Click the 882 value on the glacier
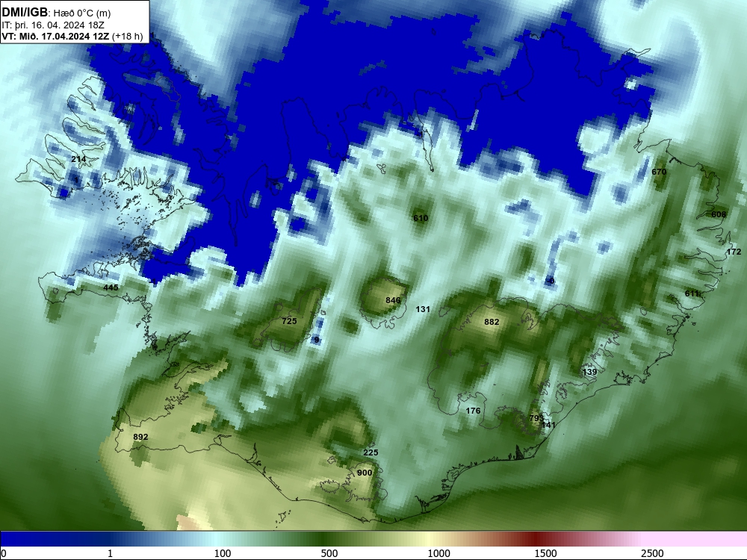747x560 pixels. (x=492, y=322)
